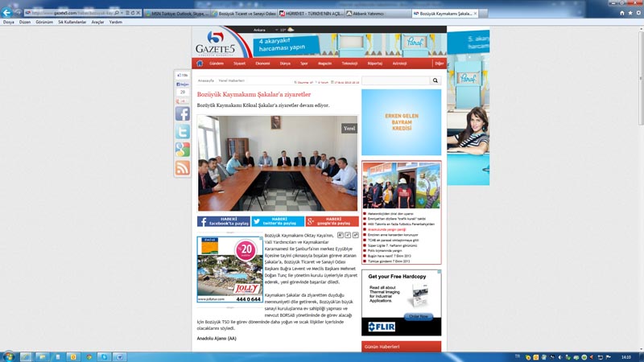Open the Teknoloji section

click(x=349, y=64)
